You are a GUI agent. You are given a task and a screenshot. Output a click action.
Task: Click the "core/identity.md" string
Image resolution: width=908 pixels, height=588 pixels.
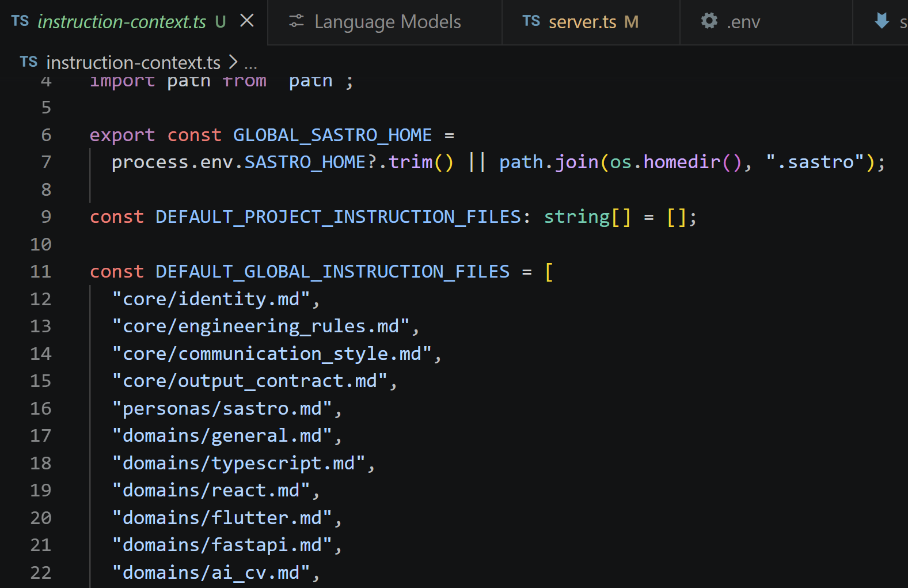211,299
